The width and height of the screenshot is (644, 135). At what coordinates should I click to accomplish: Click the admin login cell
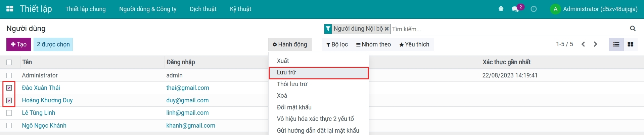175,75
